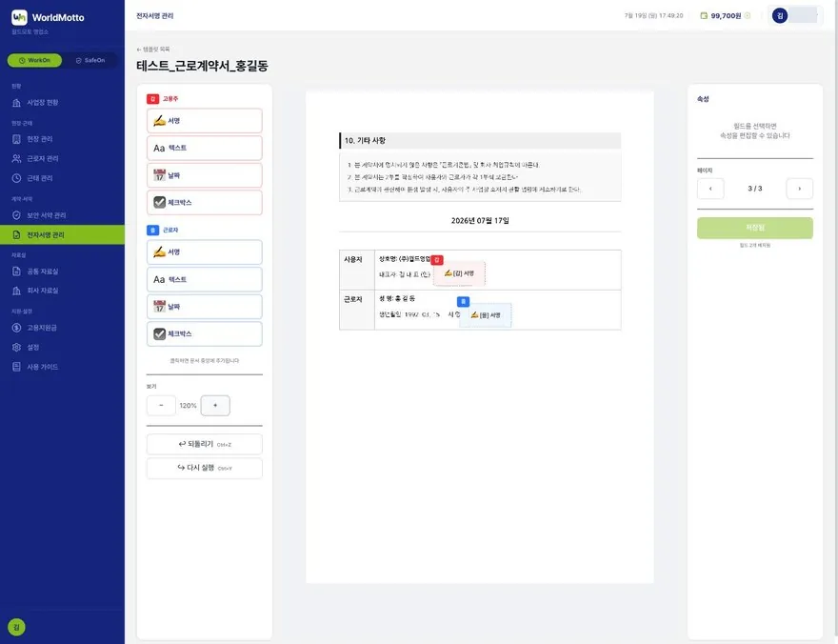This screenshot has width=838, height=644.
Task: Open 회사 자료실 in the sidebar
Action: click(x=62, y=291)
